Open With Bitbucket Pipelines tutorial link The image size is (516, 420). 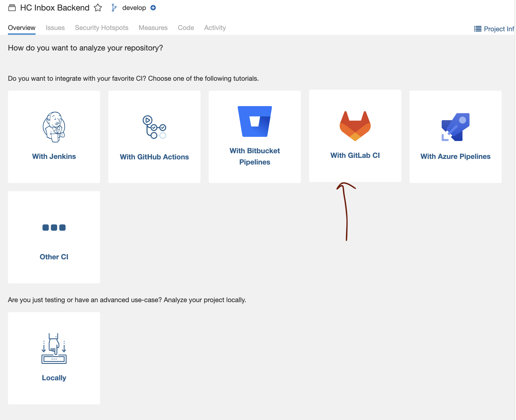[x=255, y=156]
